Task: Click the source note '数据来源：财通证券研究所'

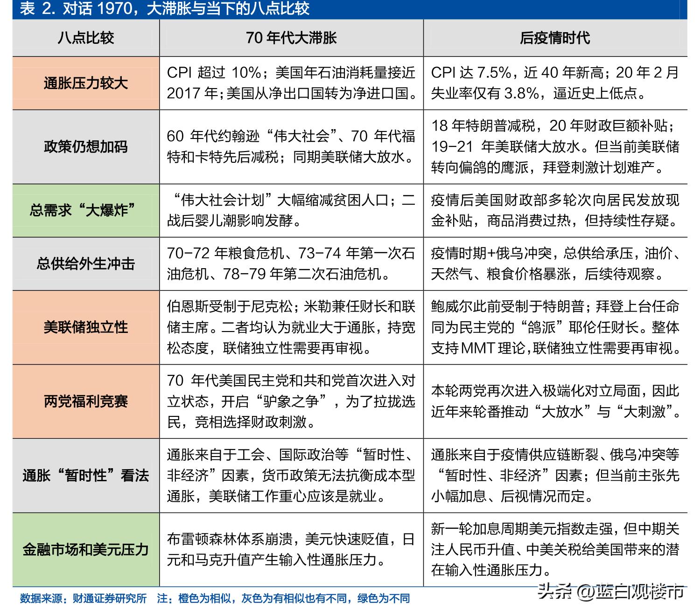Action: 83,598
